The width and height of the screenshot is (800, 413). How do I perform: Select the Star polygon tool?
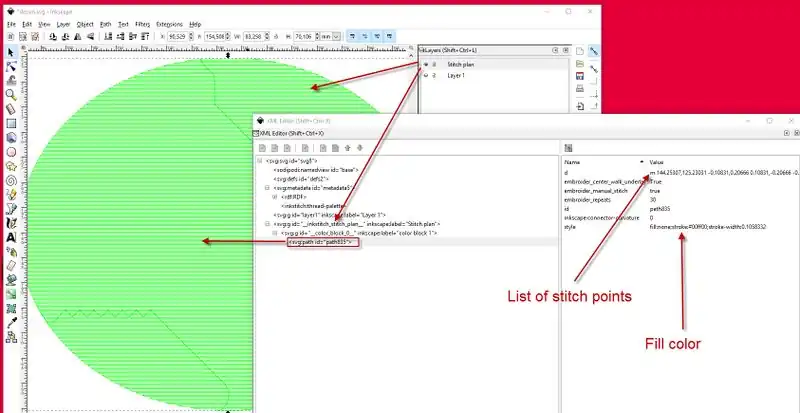coord(11,166)
